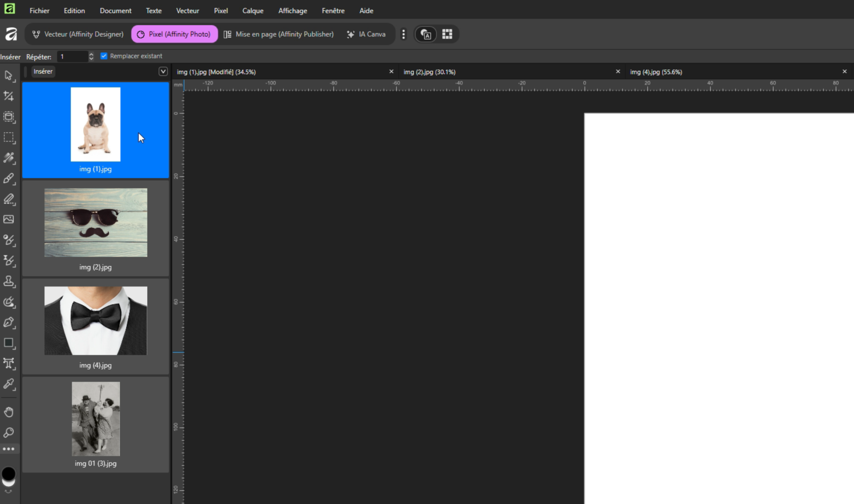Expand the Insérer panel dropdown arrow

pyautogui.click(x=163, y=71)
